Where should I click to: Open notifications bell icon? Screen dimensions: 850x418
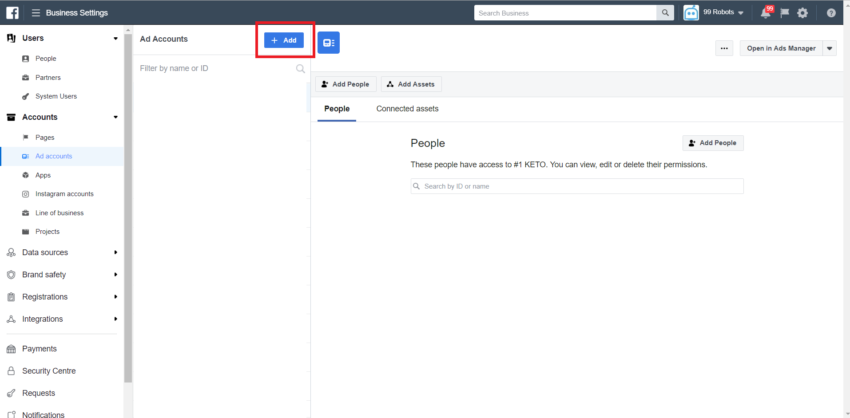(x=765, y=13)
